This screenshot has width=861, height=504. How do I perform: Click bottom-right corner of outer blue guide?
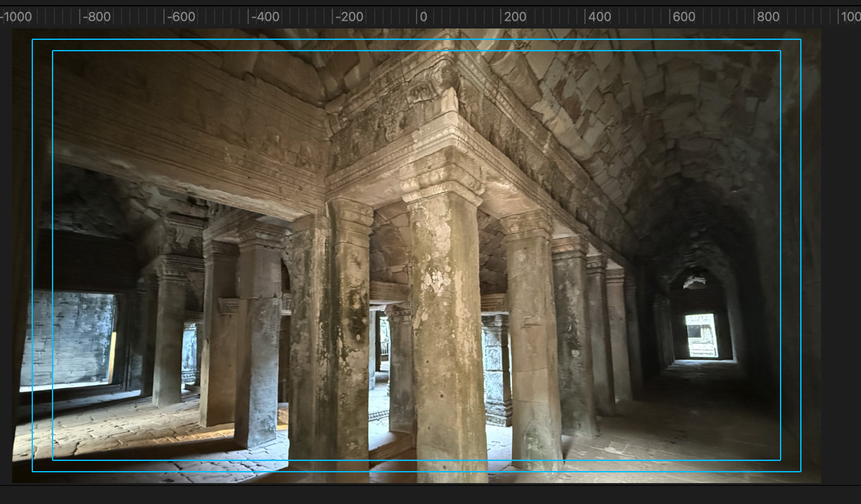(800, 471)
